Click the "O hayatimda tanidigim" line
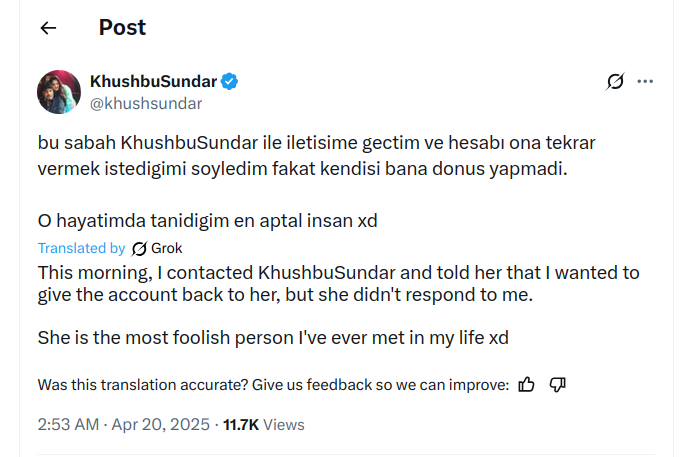 pos(208,219)
